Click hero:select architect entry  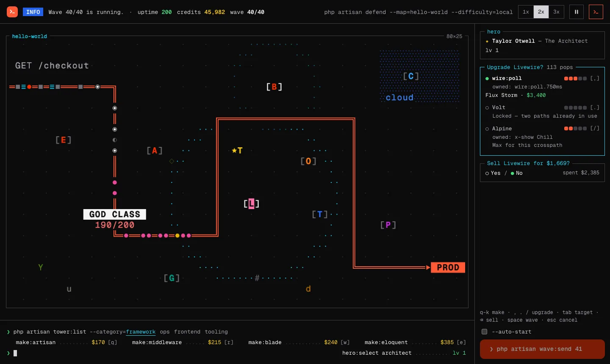[x=404, y=353]
